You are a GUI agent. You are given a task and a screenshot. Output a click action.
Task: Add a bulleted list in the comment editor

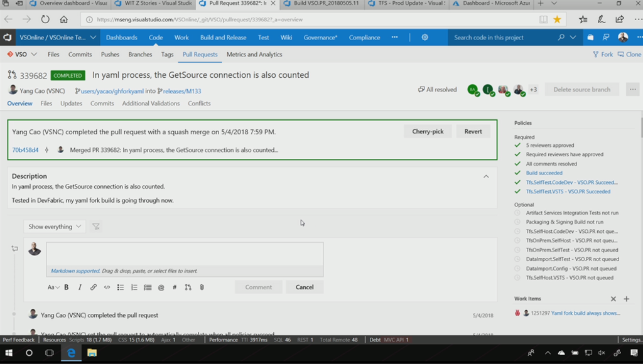coord(121,287)
